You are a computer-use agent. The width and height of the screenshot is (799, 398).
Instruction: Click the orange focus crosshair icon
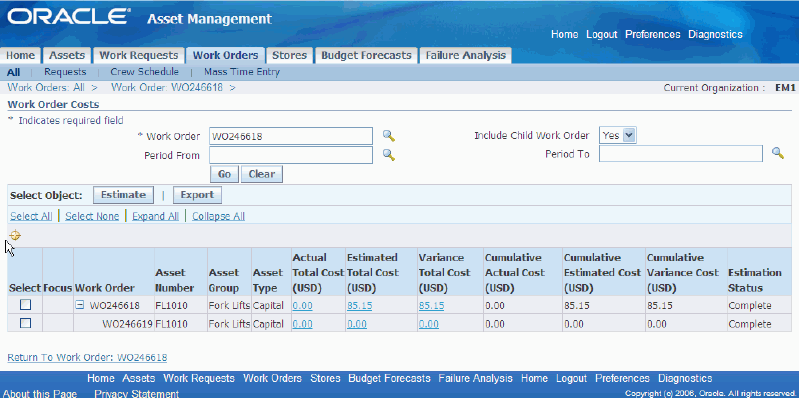tap(15, 235)
